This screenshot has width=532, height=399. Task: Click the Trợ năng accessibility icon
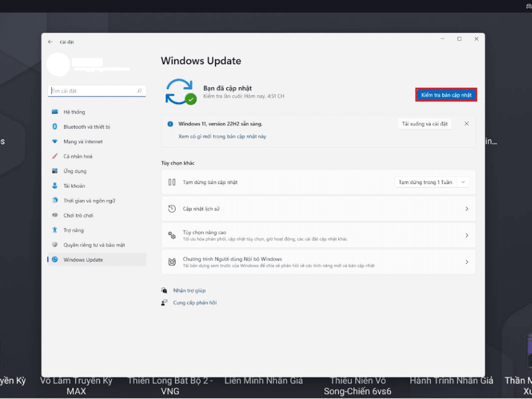point(55,230)
